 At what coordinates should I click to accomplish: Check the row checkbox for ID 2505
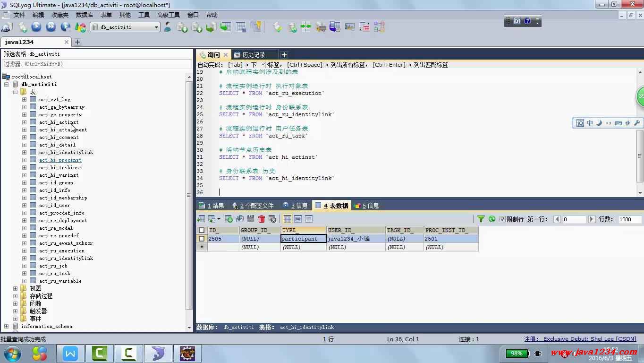(x=202, y=239)
